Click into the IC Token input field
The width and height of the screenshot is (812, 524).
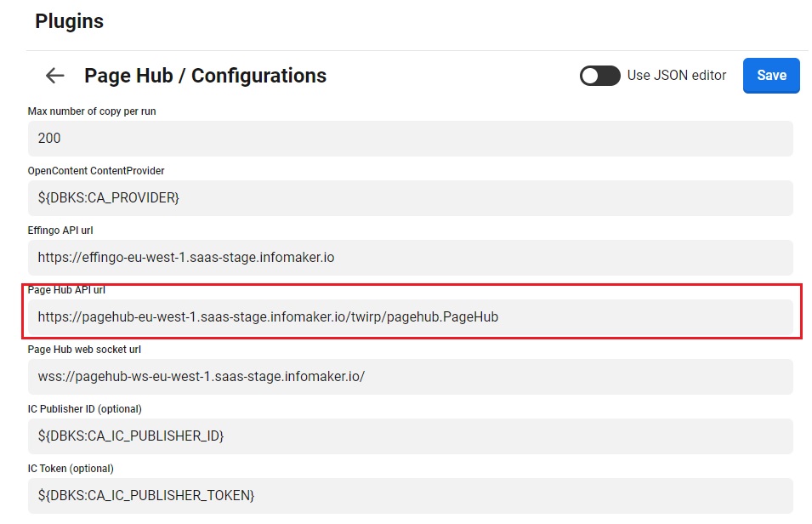(410, 494)
